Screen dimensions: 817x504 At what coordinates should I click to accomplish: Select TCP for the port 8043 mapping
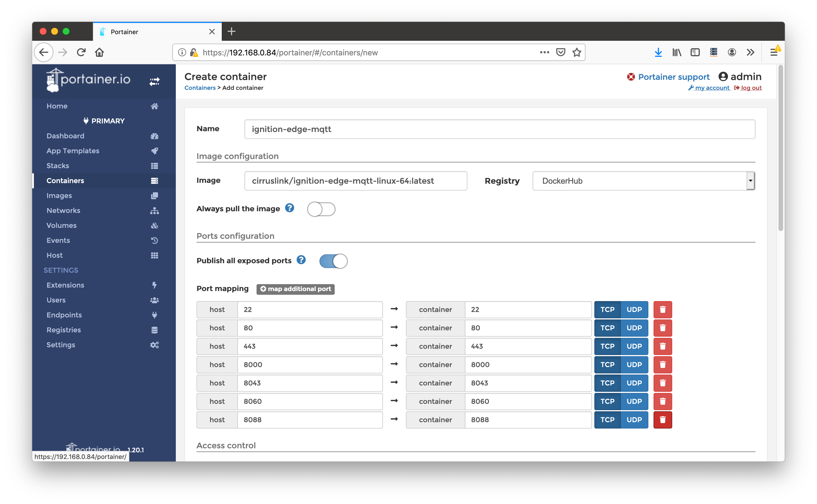click(607, 383)
